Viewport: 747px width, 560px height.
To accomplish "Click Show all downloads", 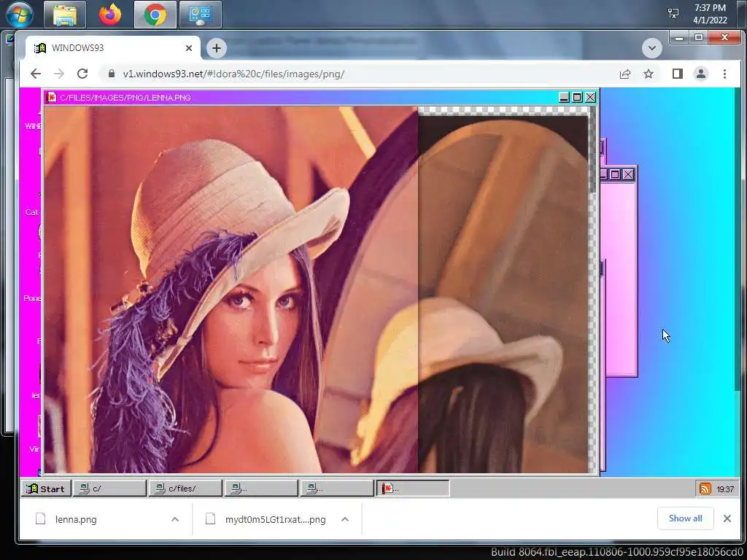I will pos(685,518).
